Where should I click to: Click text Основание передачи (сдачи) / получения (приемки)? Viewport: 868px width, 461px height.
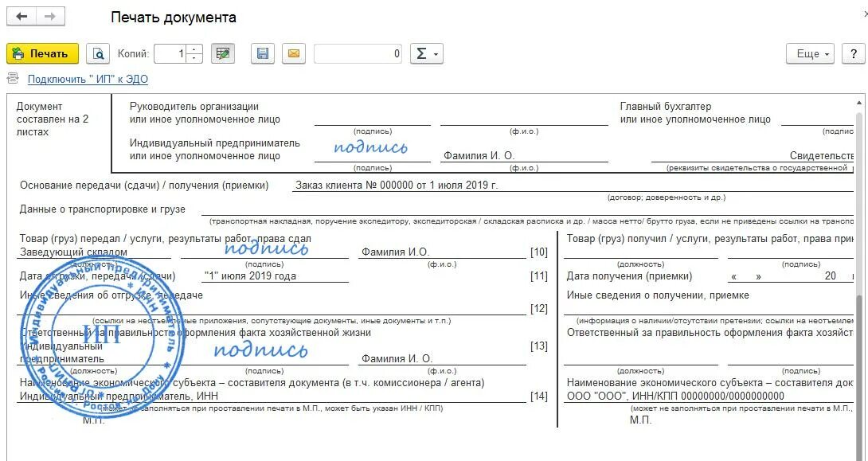coord(144,186)
